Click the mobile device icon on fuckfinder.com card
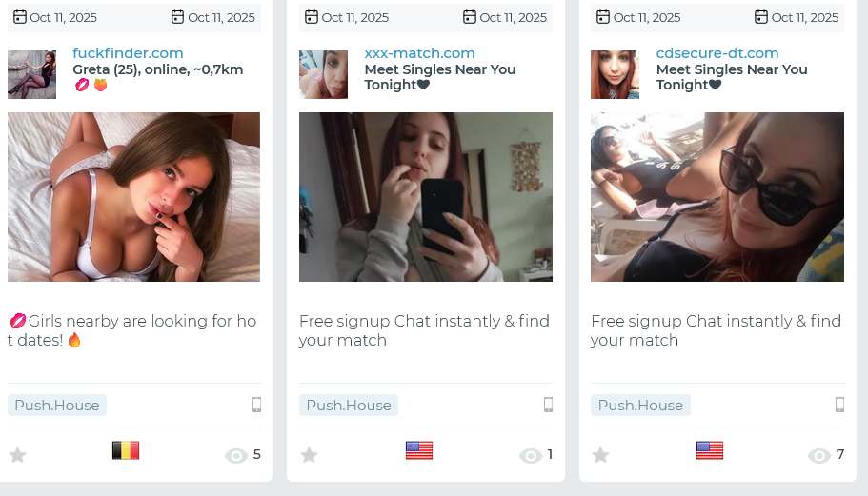This screenshot has width=868, height=496. (x=256, y=405)
